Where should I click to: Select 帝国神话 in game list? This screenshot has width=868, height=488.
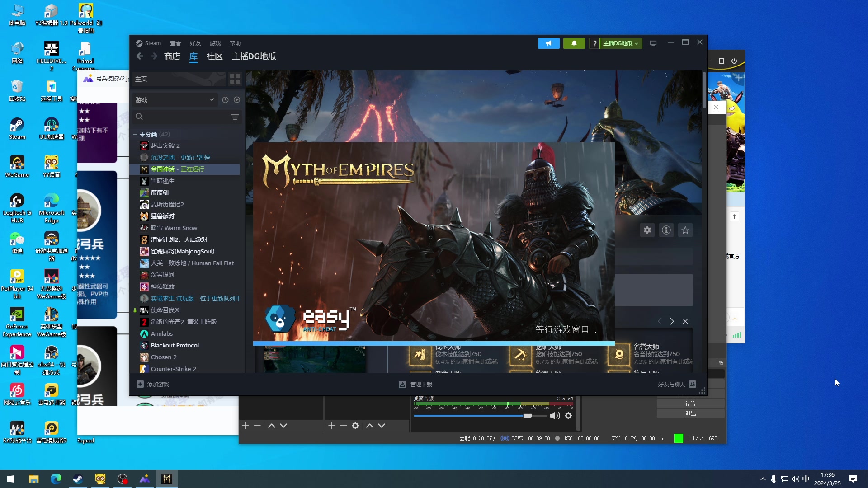[184, 169]
